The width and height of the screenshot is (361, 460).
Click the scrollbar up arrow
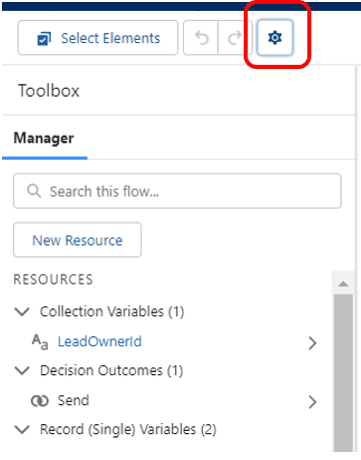pos(343,284)
